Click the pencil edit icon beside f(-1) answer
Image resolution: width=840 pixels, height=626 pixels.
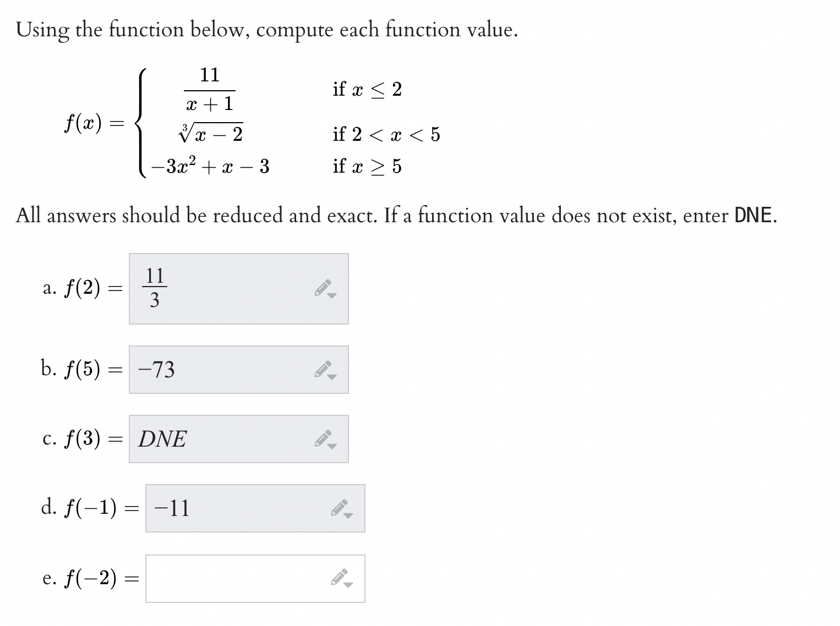pos(340,508)
